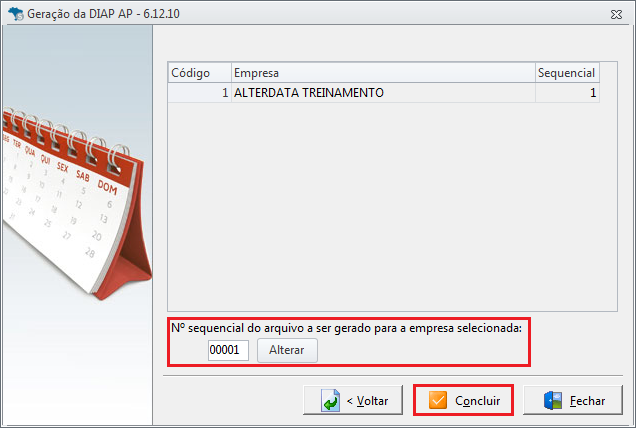Image resolution: width=636 pixels, height=428 pixels.
Task: Sort by the Código column header
Action: click(200, 73)
